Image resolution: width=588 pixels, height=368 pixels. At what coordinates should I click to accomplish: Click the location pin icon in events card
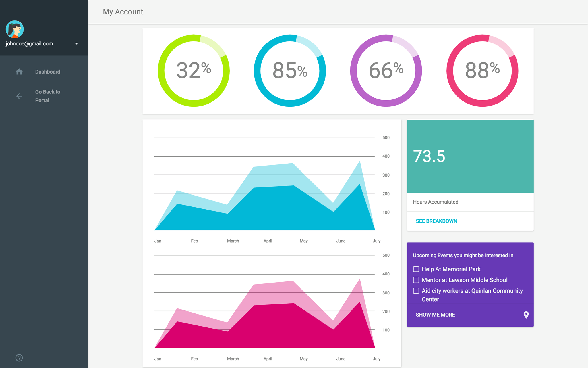[526, 315]
